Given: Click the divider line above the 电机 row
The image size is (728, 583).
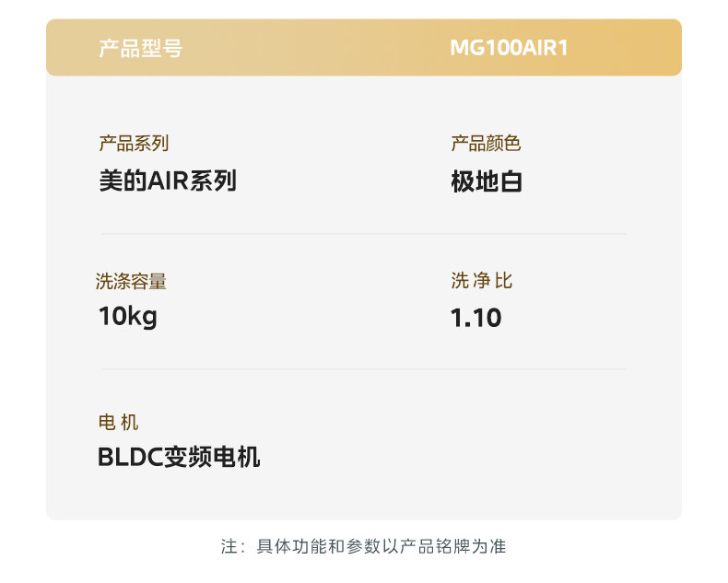Looking at the screenshot, I should 364,369.
